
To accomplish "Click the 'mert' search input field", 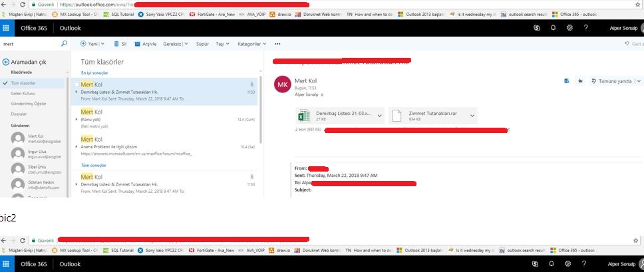I will pos(31,43).
